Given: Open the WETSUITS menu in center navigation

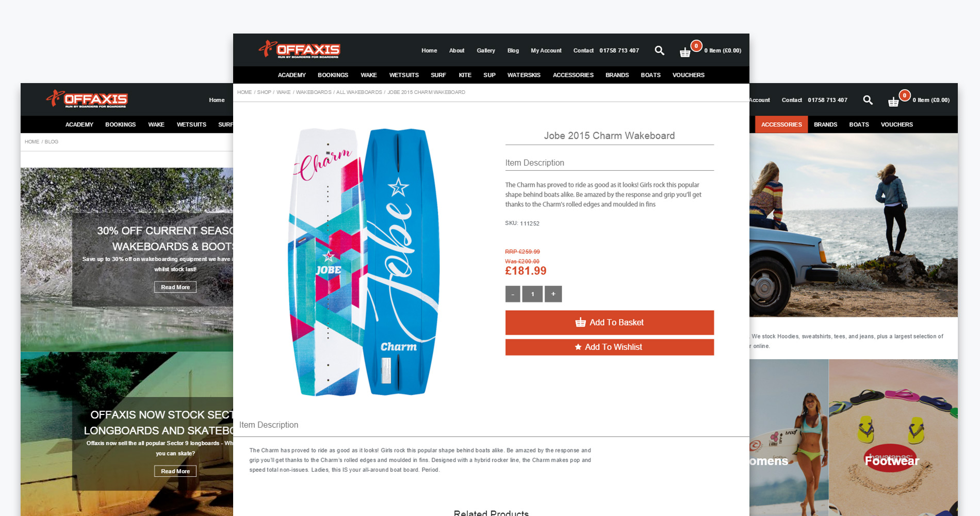Looking at the screenshot, I should tap(404, 75).
